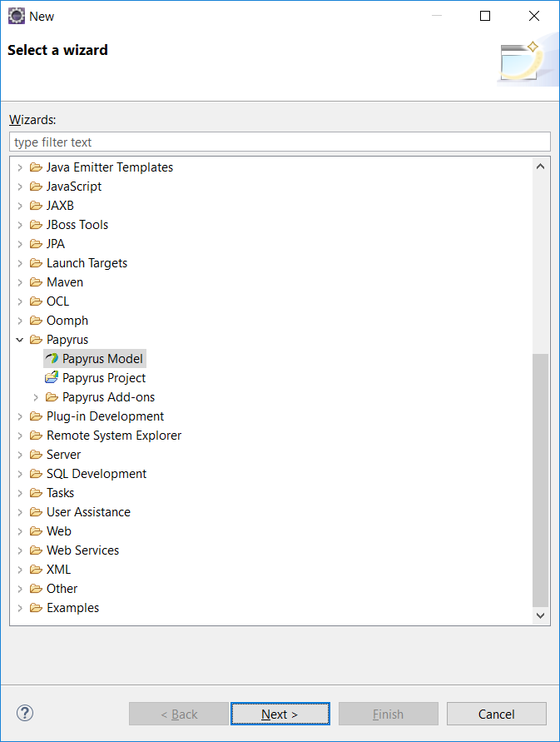The height and width of the screenshot is (742, 560).
Task: Focus the wizard filter text field
Action: tap(280, 142)
